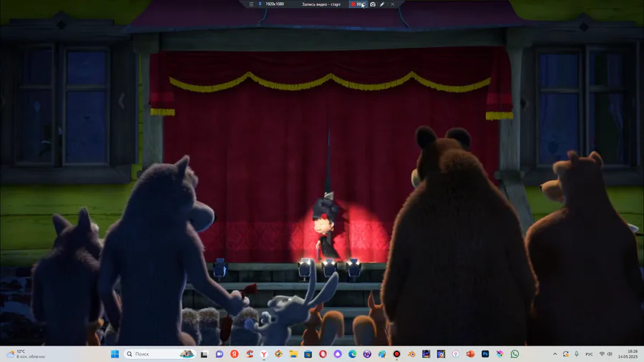Switch to the screen recorder app
Screen dimensions: 644x362
click(x=396, y=354)
